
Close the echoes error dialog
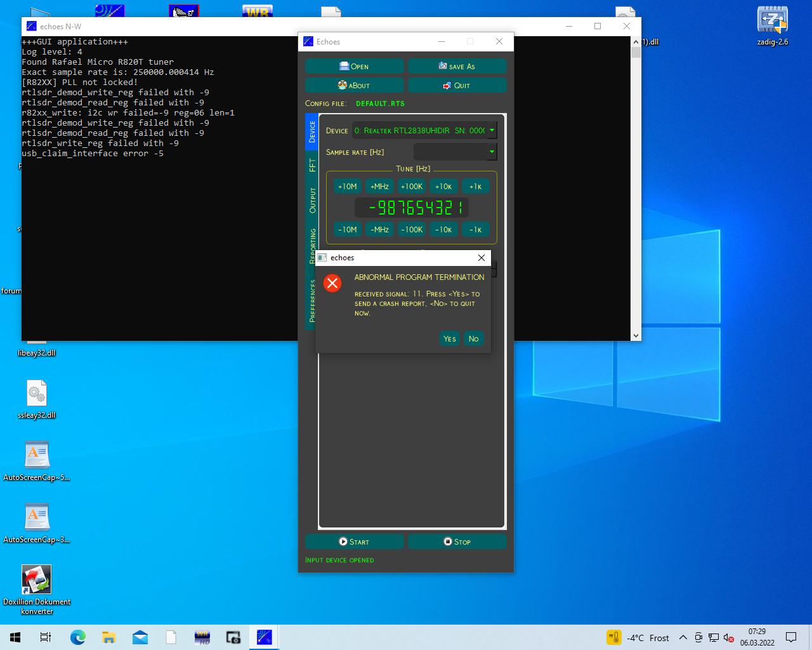[x=481, y=258]
